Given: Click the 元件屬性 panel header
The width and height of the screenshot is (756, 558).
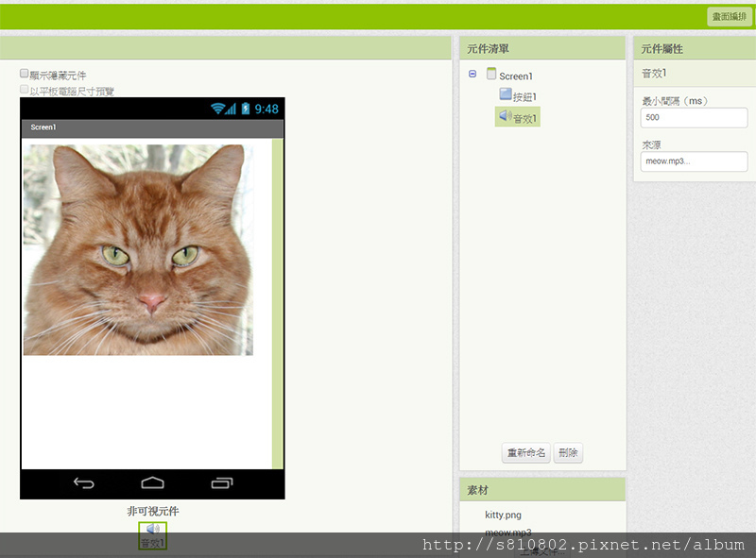Looking at the screenshot, I should click(695, 48).
